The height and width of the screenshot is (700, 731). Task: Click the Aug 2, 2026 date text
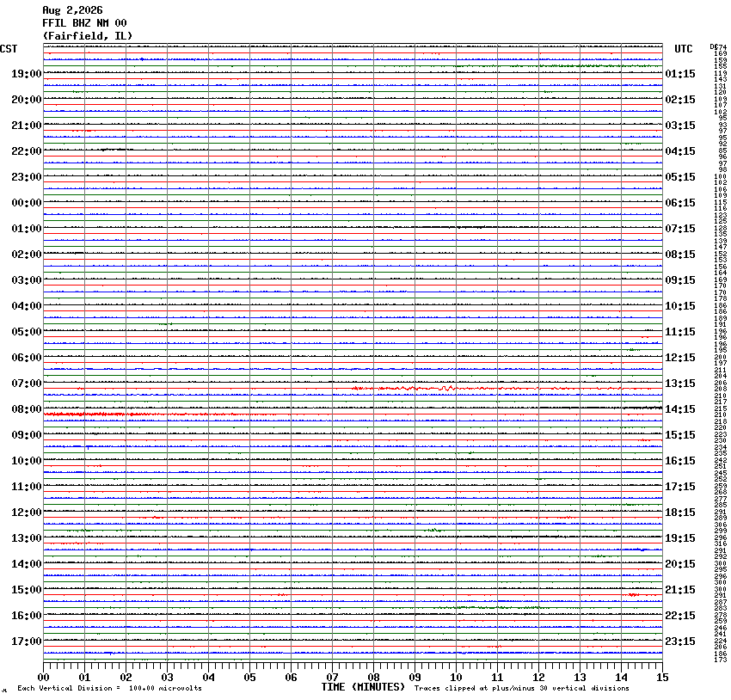tap(73, 10)
